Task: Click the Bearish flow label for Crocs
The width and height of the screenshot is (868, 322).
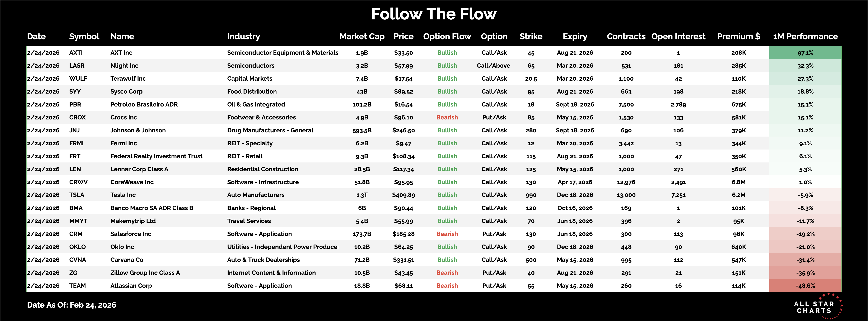Action: [x=447, y=118]
